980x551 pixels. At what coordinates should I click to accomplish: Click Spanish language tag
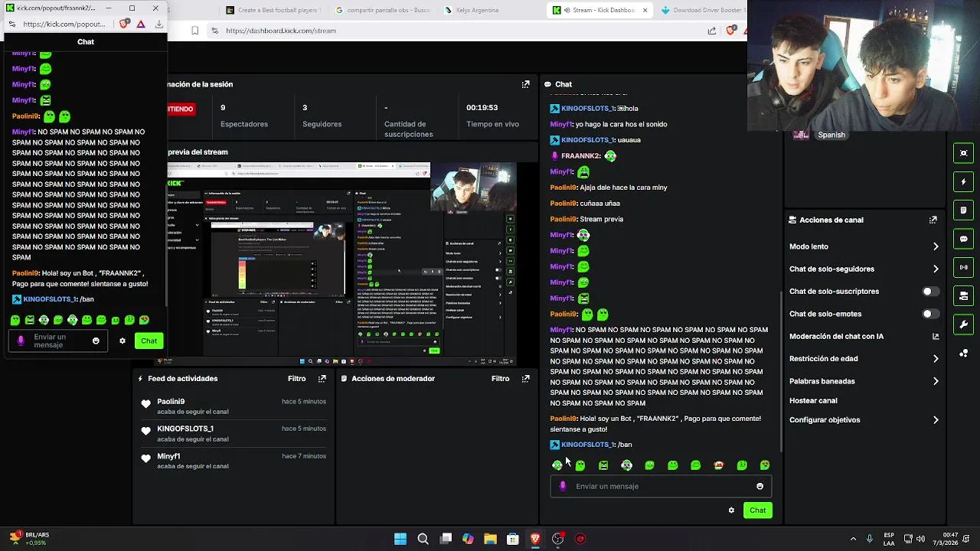(831, 135)
